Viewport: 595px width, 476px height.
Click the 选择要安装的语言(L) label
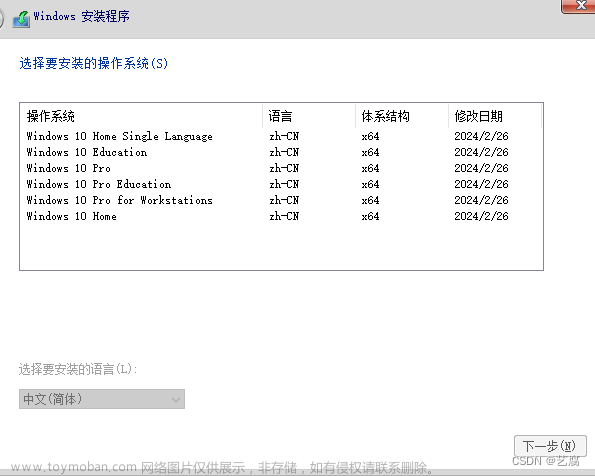78,369
